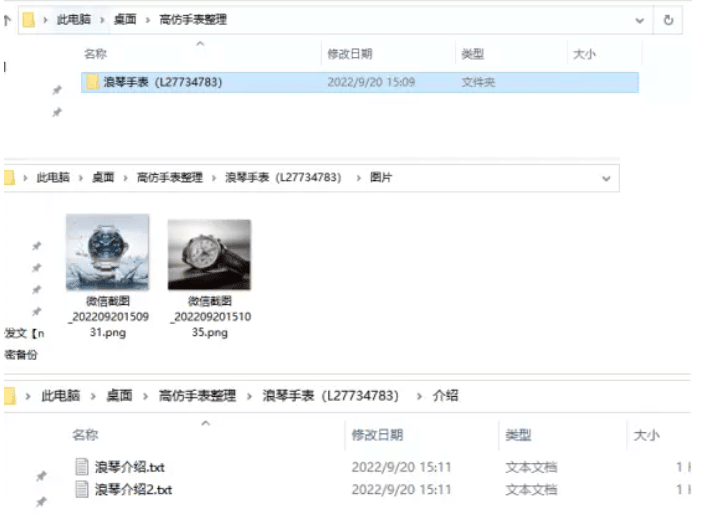Viewport: 703px width, 514px height.
Task: Sort by 类型 column in top window
Action: pos(473,54)
